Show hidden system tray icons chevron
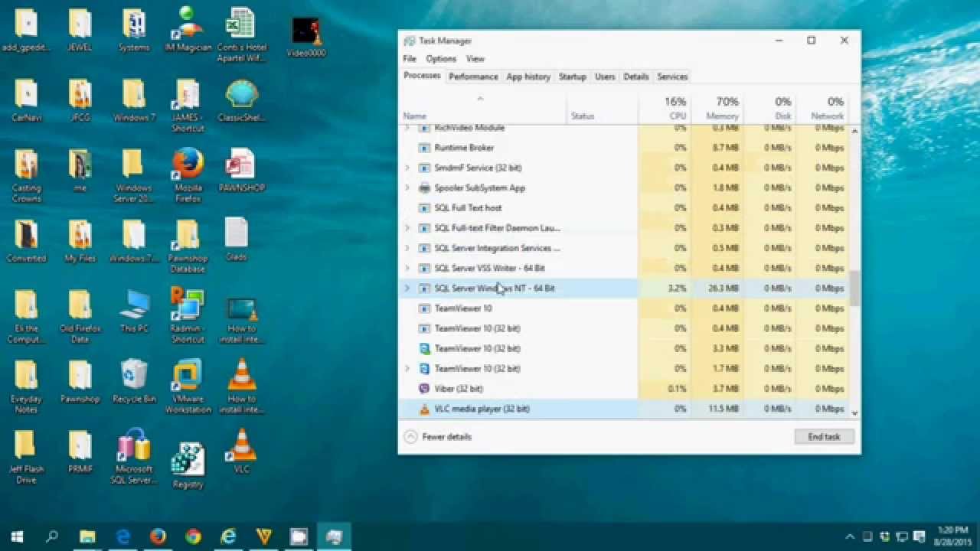Image resolution: width=980 pixels, height=551 pixels. [850, 537]
